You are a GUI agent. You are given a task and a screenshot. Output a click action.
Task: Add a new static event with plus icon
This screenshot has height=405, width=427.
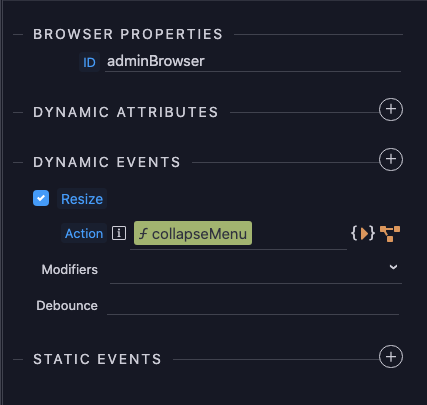click(391, 357)
